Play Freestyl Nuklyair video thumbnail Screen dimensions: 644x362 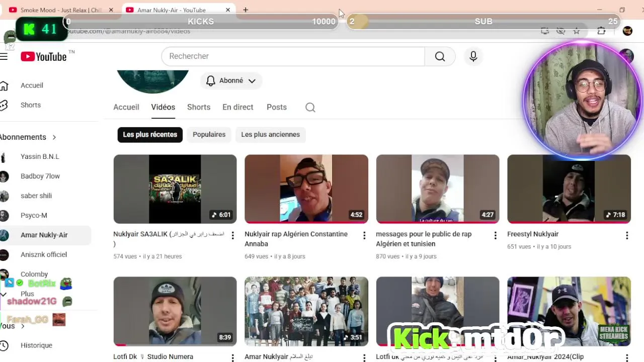tap(569, 189)
